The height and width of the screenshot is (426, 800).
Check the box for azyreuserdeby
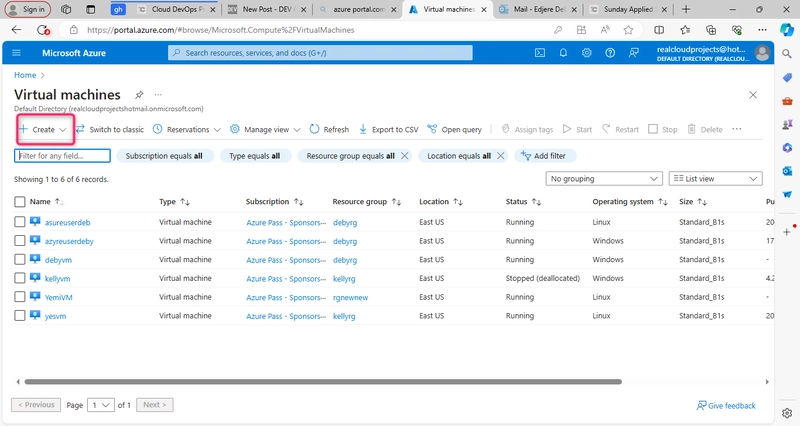(19, 241)
